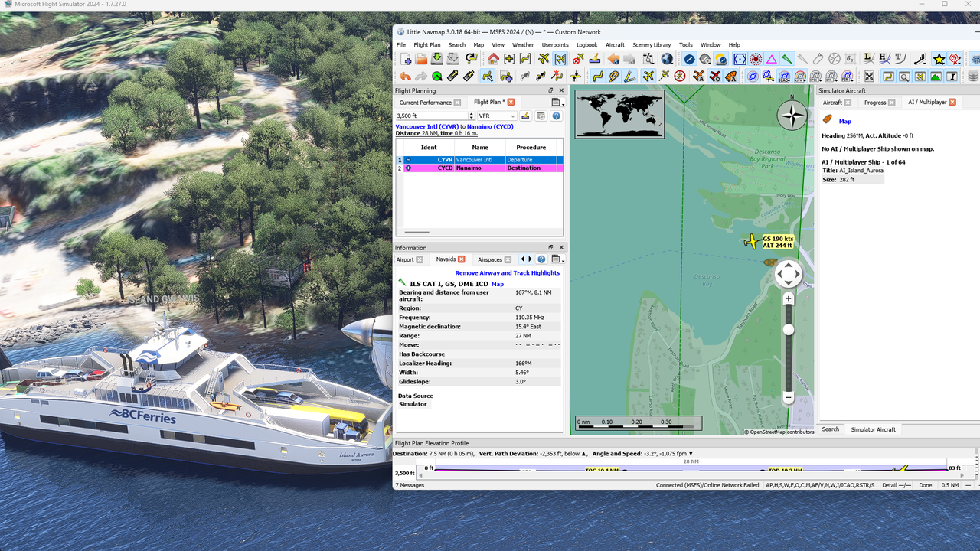Toggle AI aircraft display on map
This screenshot has height=551, width=980.
click(x=699, y=76)
